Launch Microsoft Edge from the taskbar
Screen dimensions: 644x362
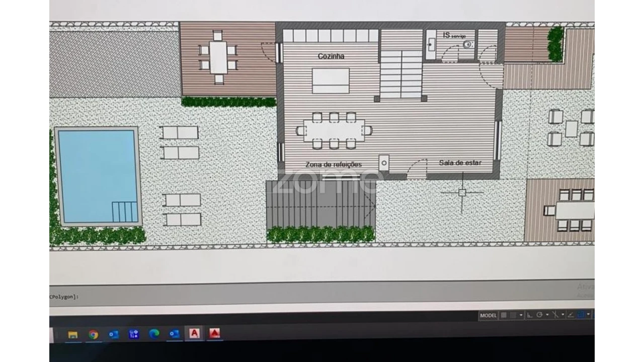154,334
